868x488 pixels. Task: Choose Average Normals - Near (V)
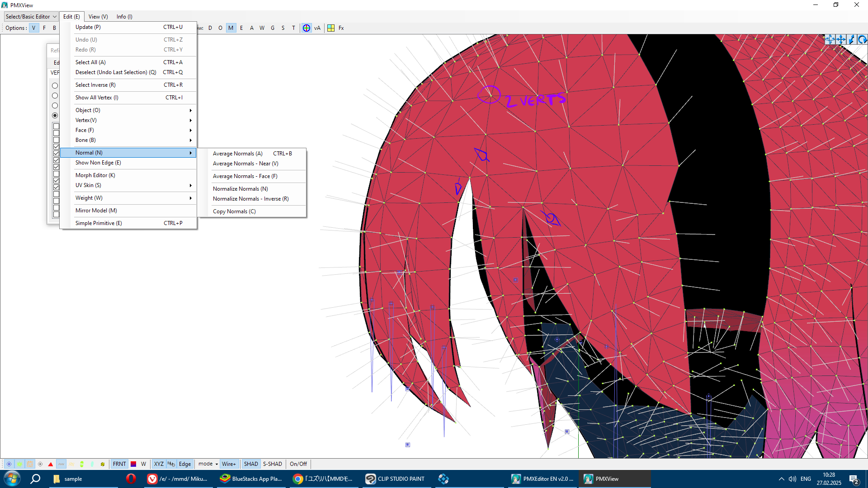click(x=252, y=164)
